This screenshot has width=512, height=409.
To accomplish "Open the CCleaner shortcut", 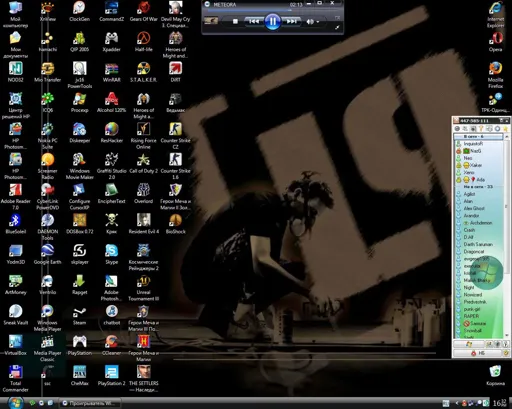I will (111, 346).
